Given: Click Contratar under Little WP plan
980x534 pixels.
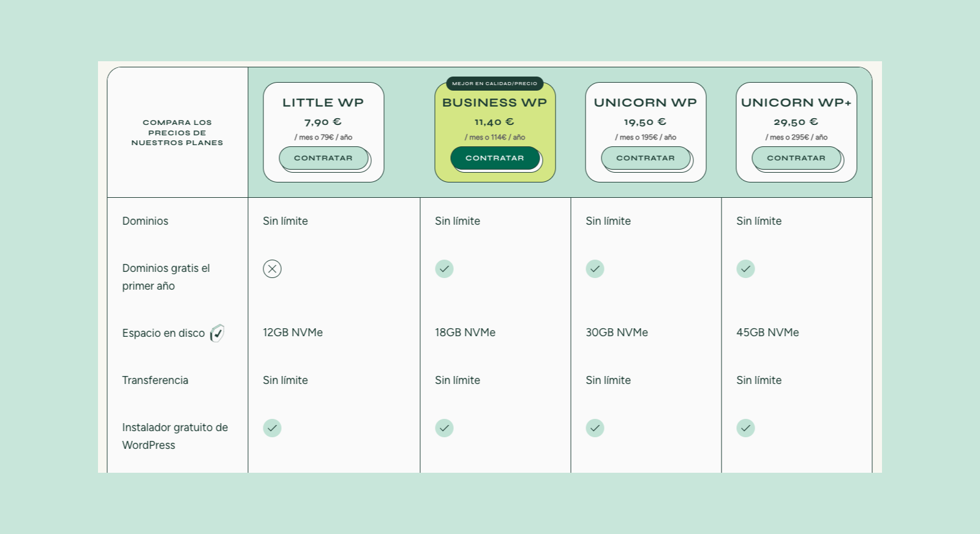Looking at the screenshot, I should click(x=323, y=158).
